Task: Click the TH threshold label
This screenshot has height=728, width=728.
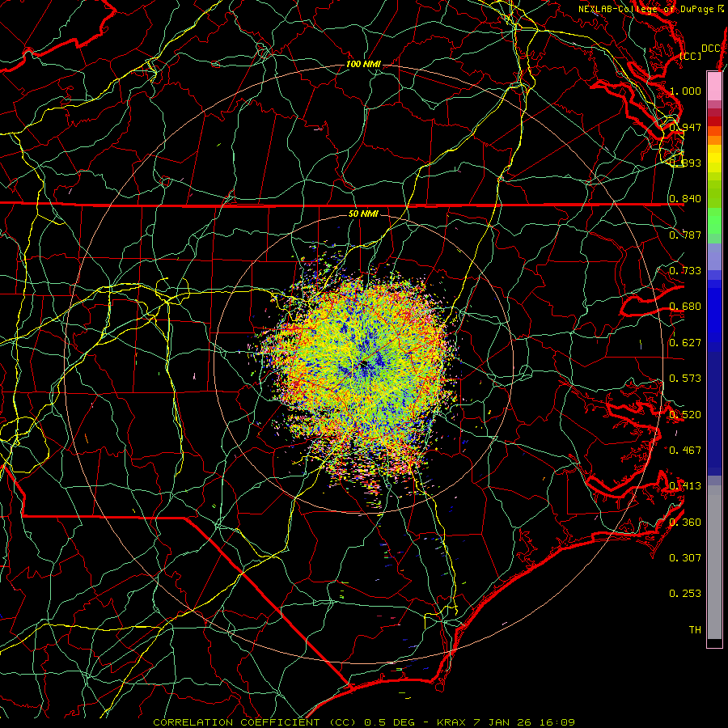Action: point(695,630)
